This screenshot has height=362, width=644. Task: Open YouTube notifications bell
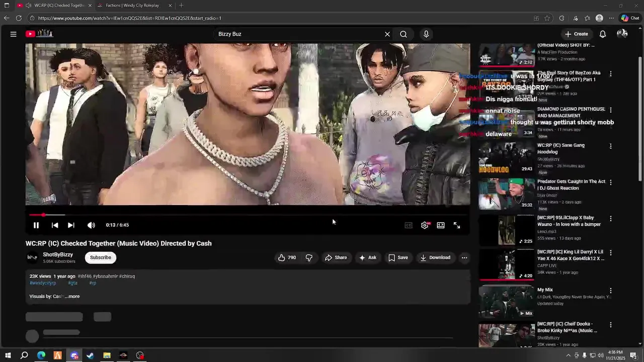[x=602, y=34]
